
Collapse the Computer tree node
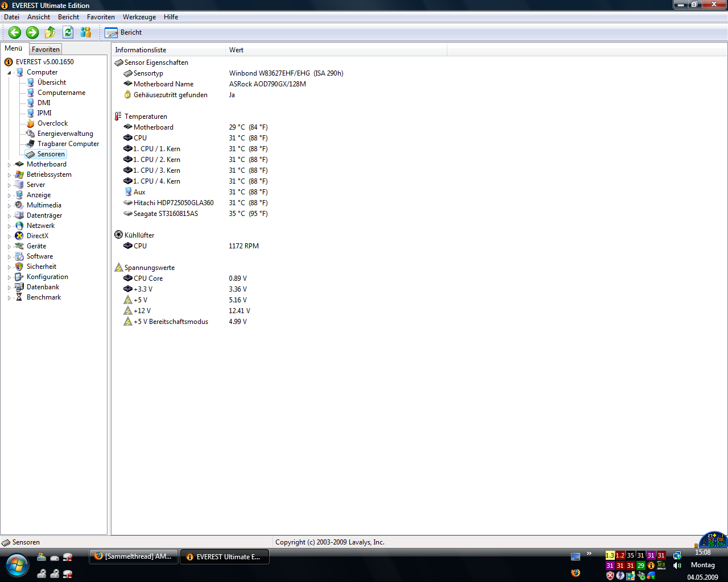click(x=9, y=73)
